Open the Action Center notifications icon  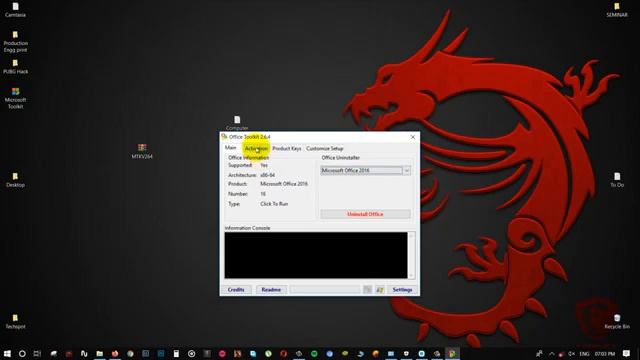[x=626, y=353]
